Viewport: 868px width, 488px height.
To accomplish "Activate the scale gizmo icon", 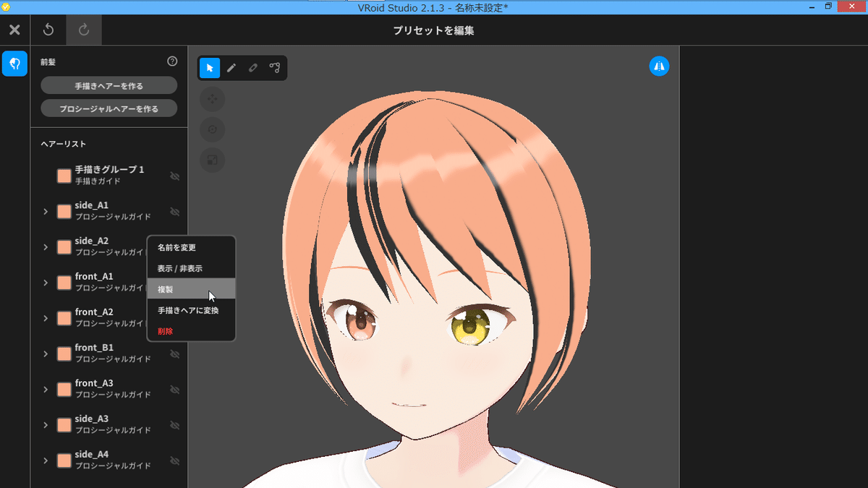I will [x=212, y=160].
